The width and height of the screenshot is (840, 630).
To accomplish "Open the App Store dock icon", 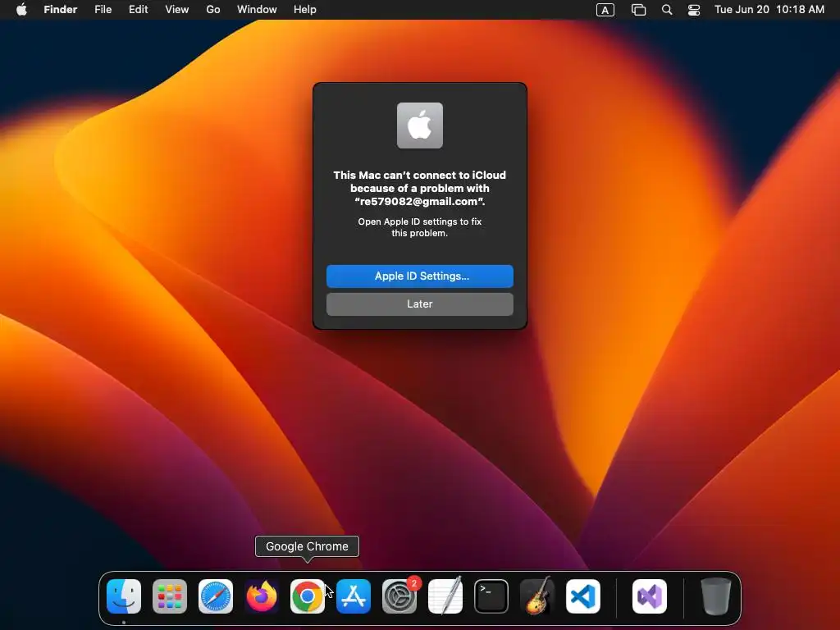I will pyautogui.click(x=354, y=596).
